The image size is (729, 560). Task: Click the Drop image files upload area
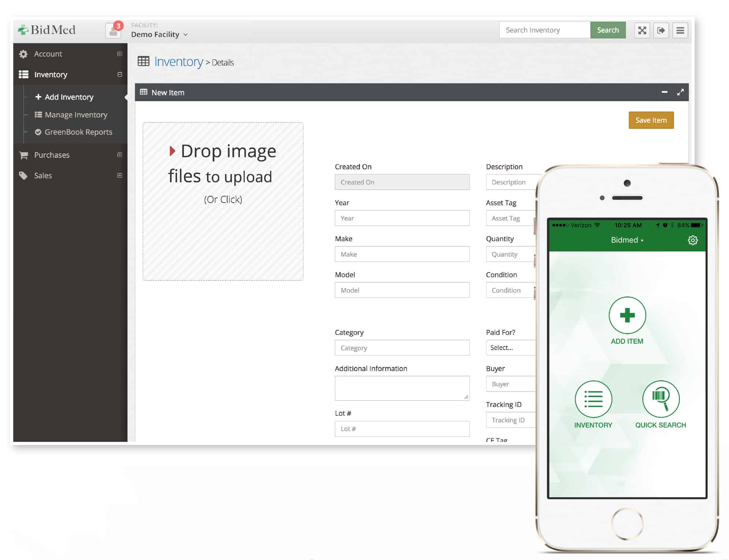pyautogui.click(x=223, y=201)
